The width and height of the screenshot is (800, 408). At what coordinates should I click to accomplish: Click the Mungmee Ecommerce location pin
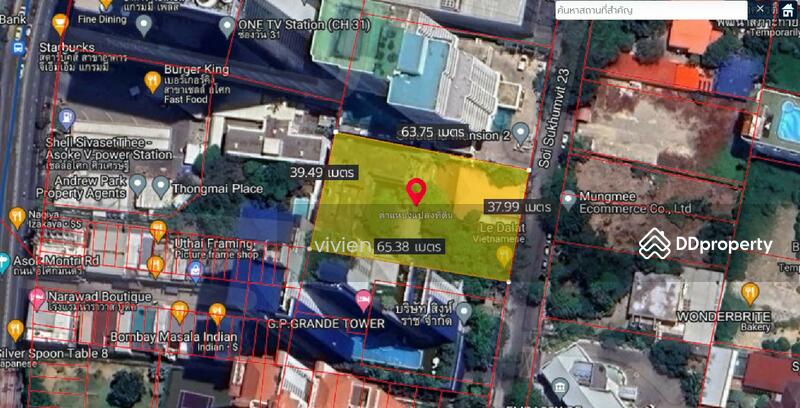568,200
